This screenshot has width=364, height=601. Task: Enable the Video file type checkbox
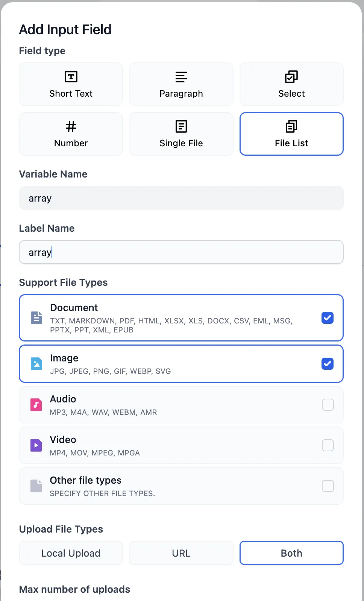coord(328,445)
